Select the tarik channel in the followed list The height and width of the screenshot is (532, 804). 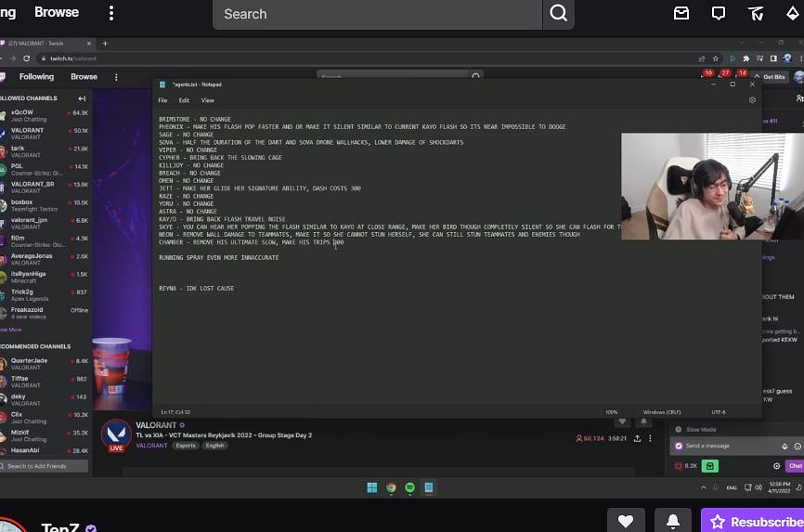(45, 151)
